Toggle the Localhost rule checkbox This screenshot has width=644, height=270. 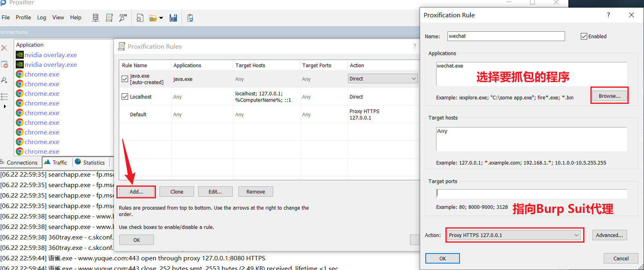coord(125,97)
